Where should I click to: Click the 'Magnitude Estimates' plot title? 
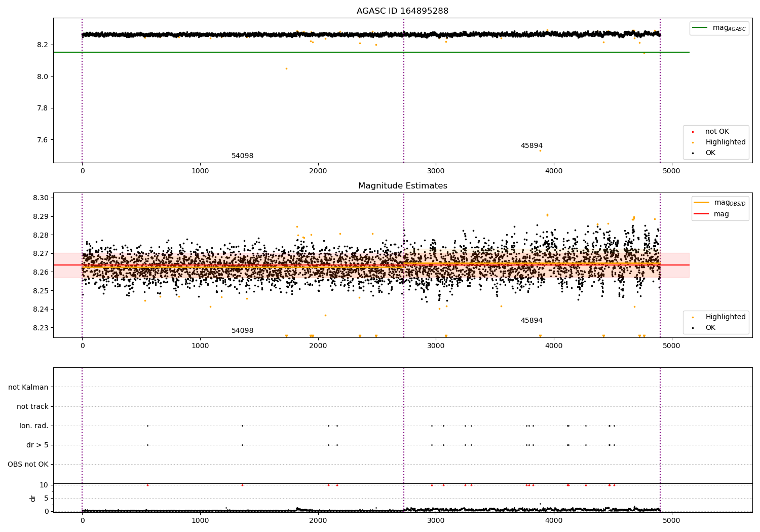[402, 186]
